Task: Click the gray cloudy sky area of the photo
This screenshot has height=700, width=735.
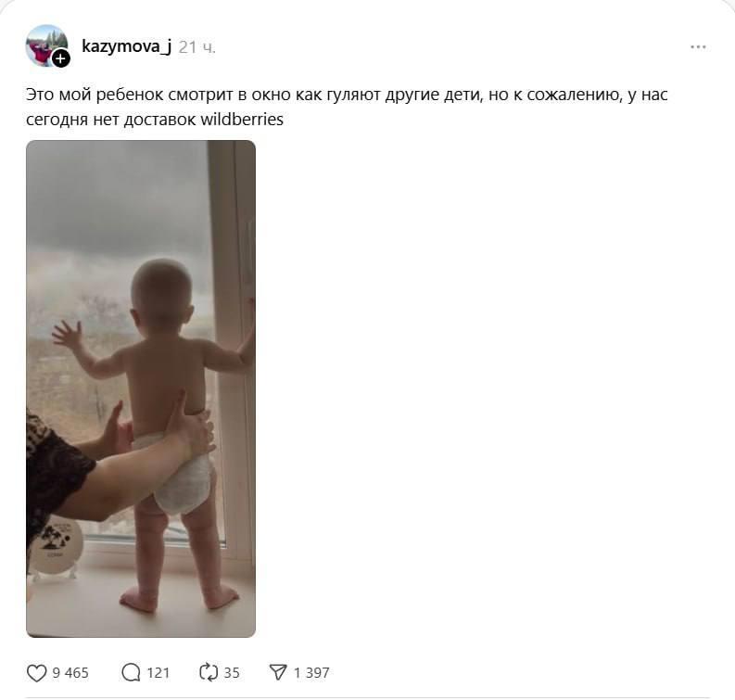Action: pyautogui.click(x=117, y=201)
